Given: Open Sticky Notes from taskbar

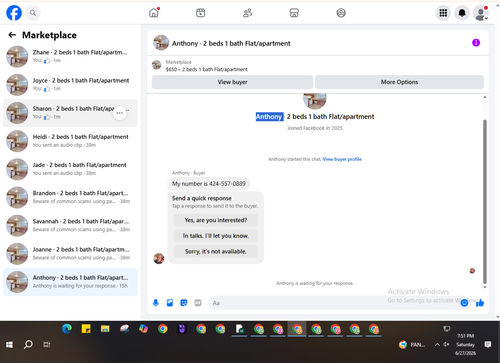Looking at the screenshot, I should (86, 329).
